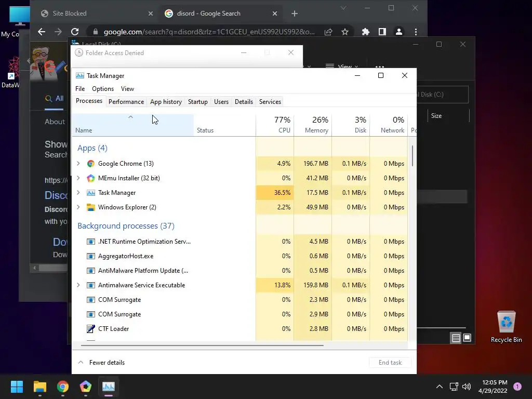
Task: Collapse to Fewer details
Action: [x=101, y=363]
